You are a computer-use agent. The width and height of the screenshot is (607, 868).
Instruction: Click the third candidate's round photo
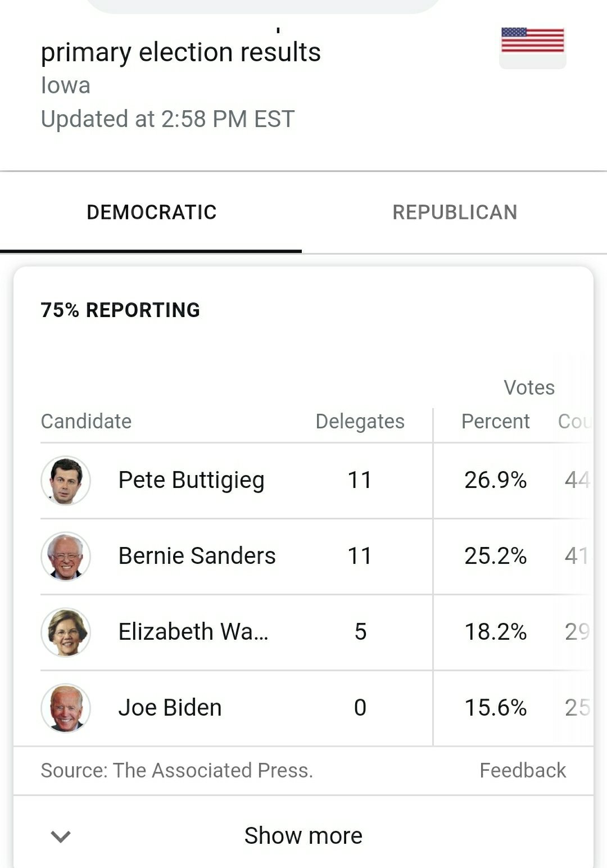(66, 632)
